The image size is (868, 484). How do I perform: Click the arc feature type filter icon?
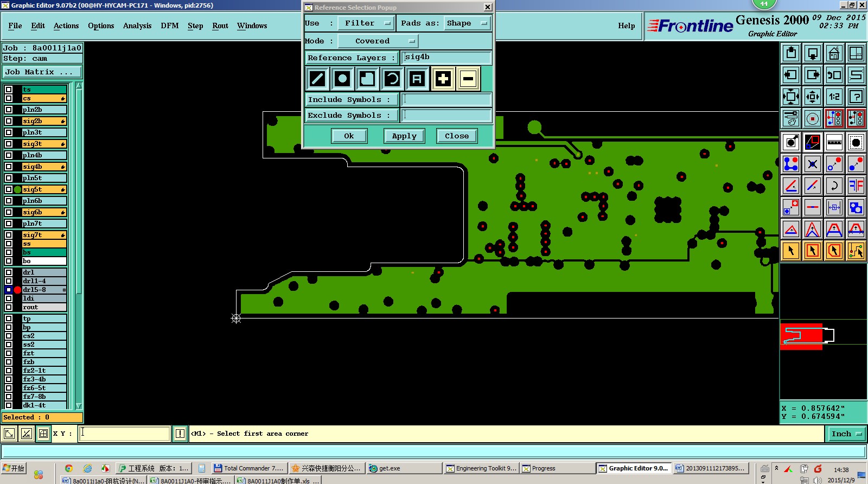coord(392,79)
